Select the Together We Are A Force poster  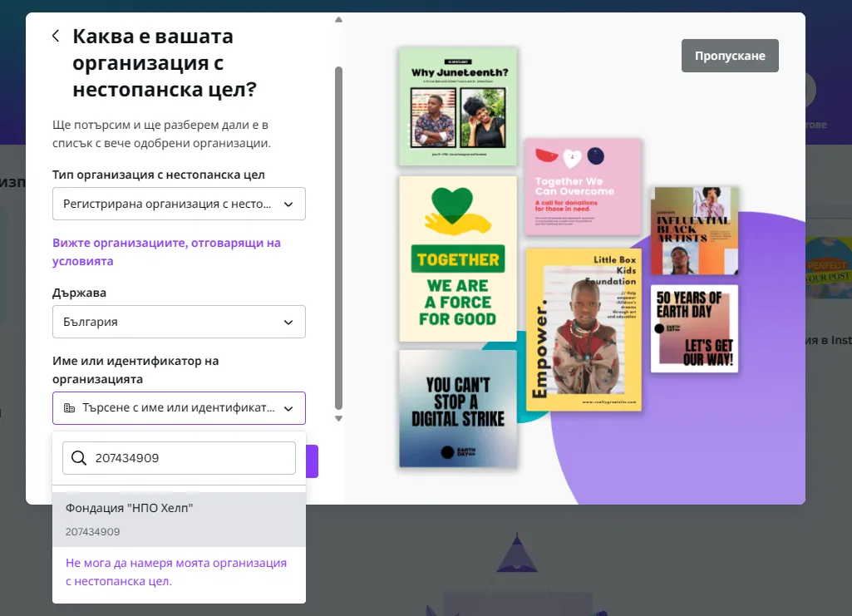click(x=457, y=259)
